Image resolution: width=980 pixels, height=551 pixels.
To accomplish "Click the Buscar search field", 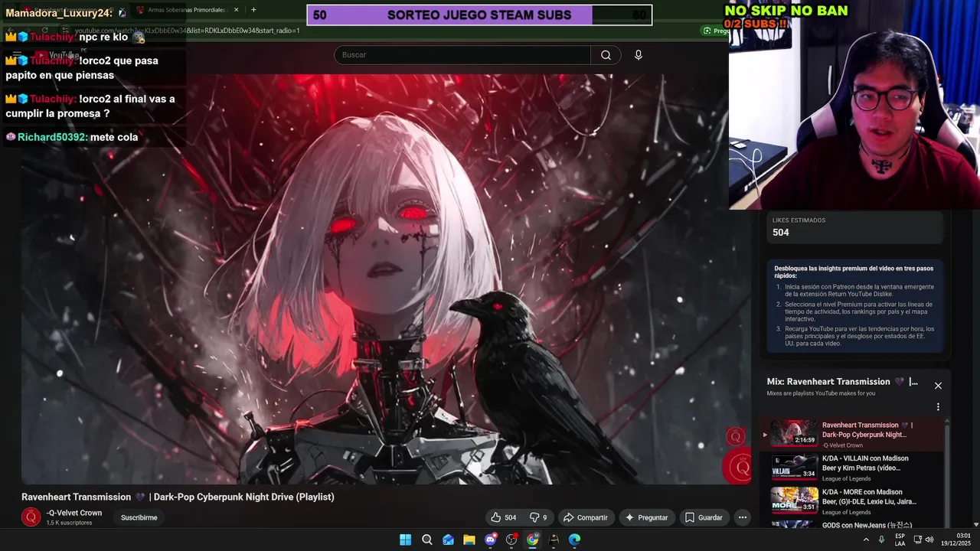I will click(x=462, y=55).
